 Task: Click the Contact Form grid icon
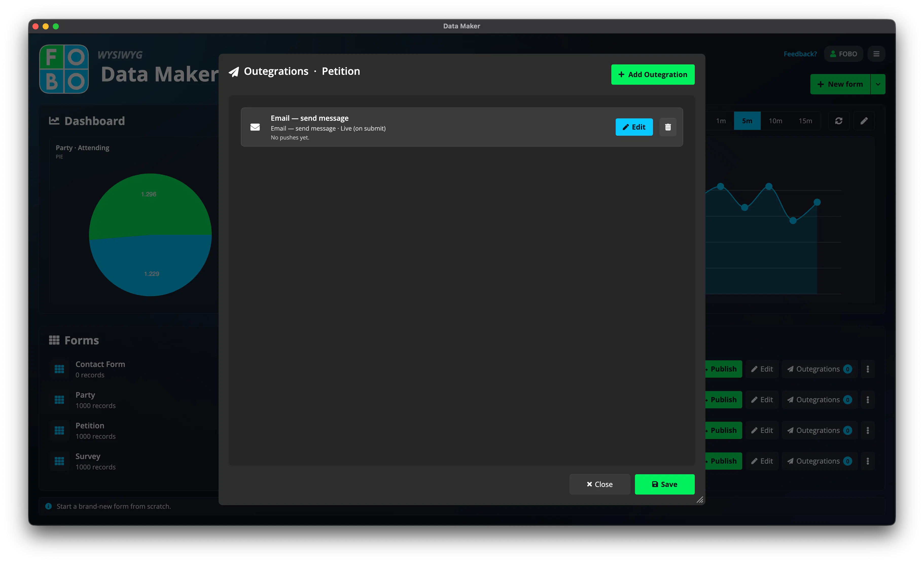(59, 369)
